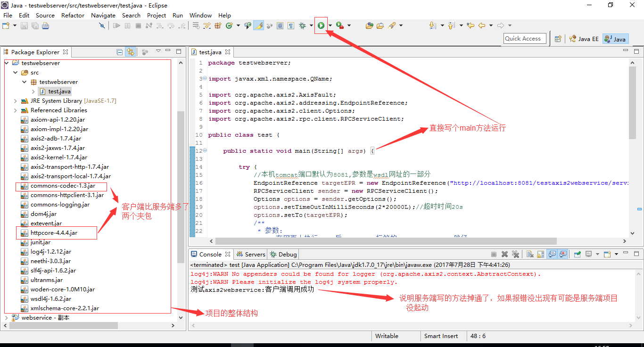Click the New Java Package icon
The image size is (644, 347).
(x=218, y=25)
